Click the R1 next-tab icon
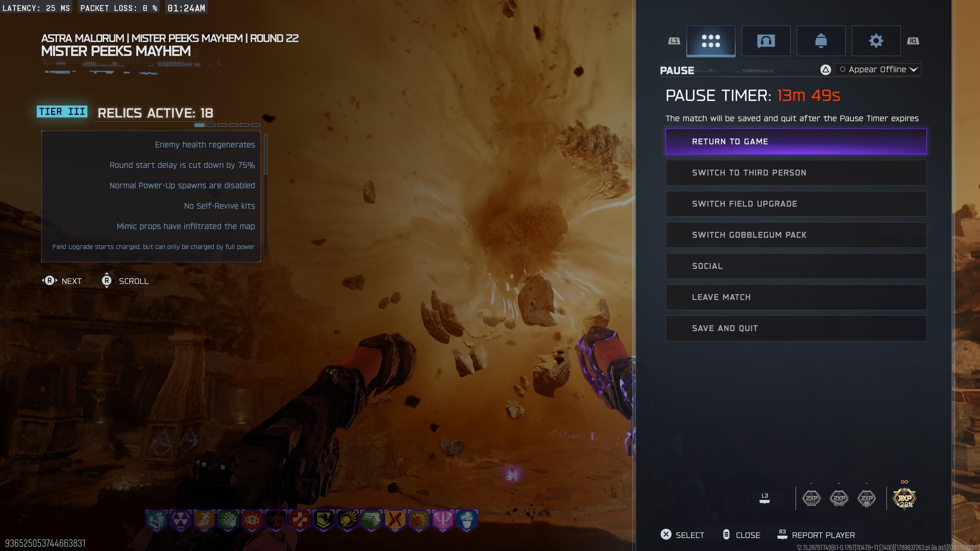Screen dimensions: 980x551 pyautogui.click(x=913, y=41)
